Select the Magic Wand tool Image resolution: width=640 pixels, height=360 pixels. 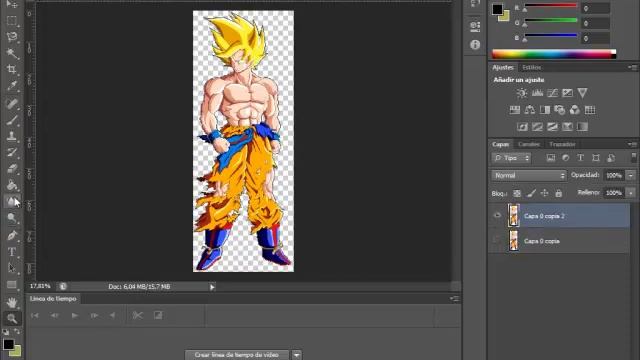(x=12, y=53)
